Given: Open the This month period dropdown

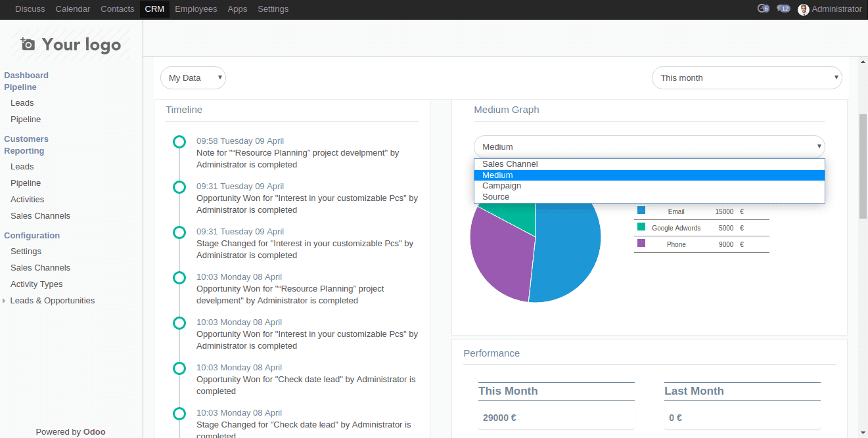Looking at the screenshot, I should (747, 77).
